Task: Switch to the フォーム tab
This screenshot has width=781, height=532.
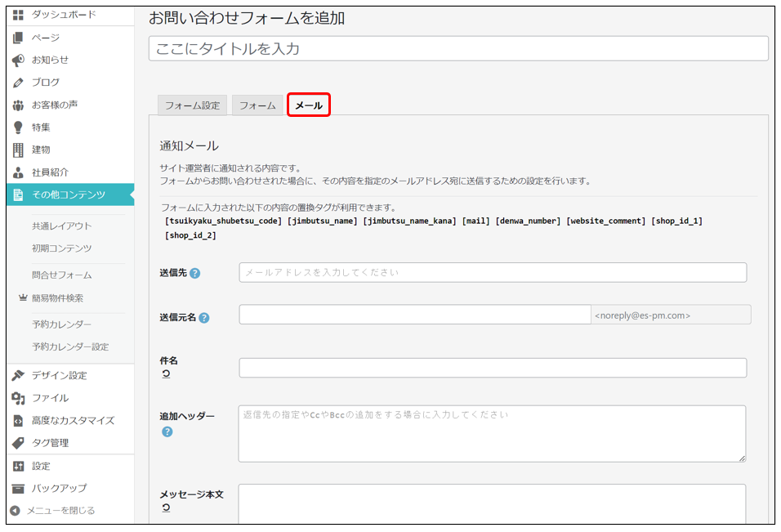Action: click(x=257, y=105)
